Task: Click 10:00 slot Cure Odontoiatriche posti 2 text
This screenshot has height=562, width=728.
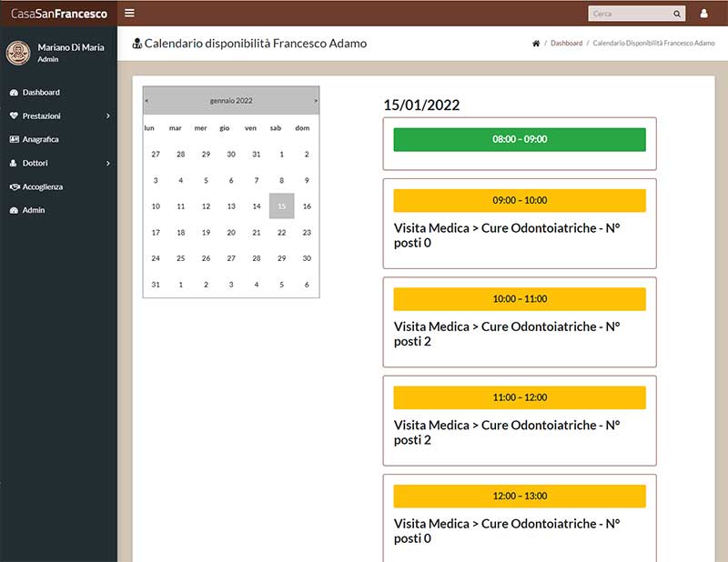Action: point(507,334)
